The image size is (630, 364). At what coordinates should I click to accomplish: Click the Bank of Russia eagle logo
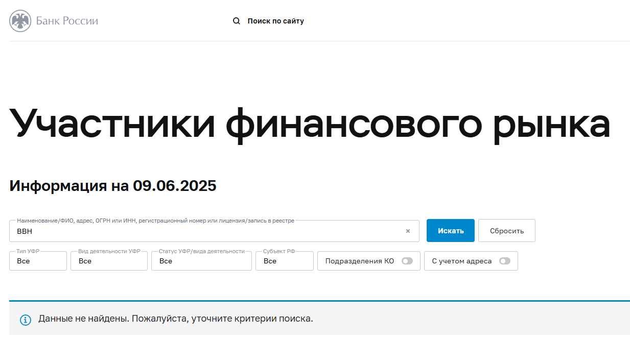pos(20,21)
